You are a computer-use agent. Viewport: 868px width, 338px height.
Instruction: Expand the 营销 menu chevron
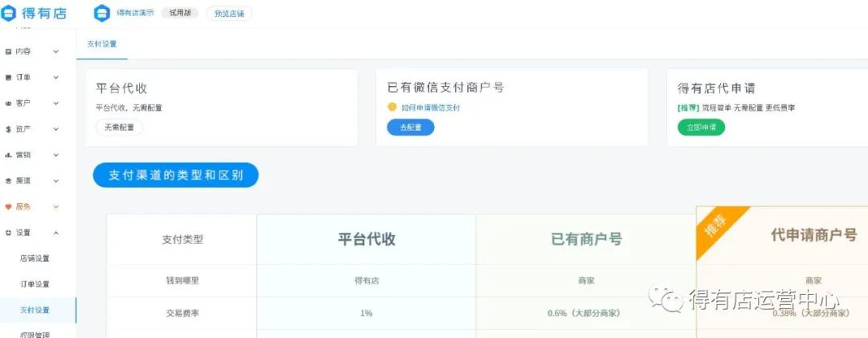pos(56,155)
